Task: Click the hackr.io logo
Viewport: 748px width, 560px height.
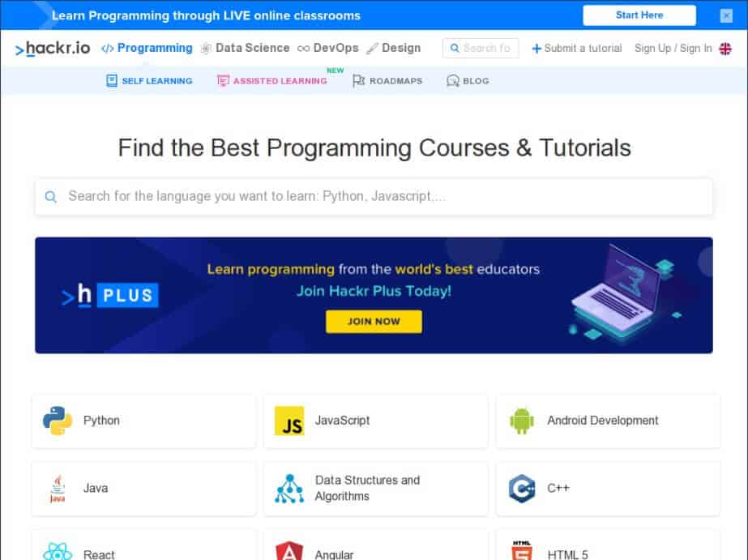Action: click(53, 48)
